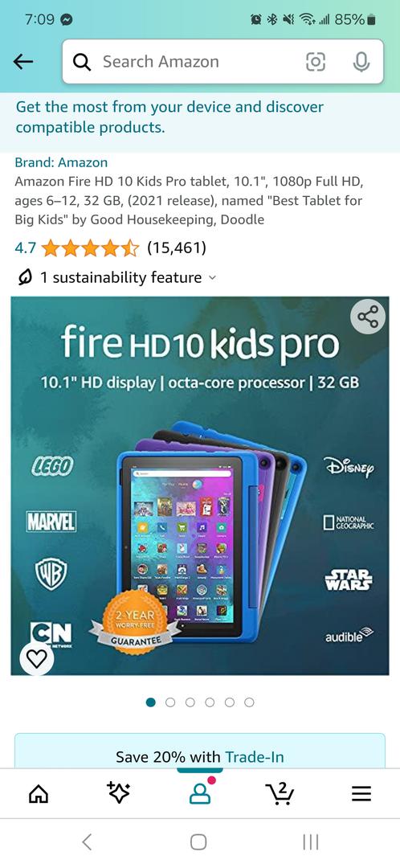Select the fourth image carousel dot

tap(210, 702)
